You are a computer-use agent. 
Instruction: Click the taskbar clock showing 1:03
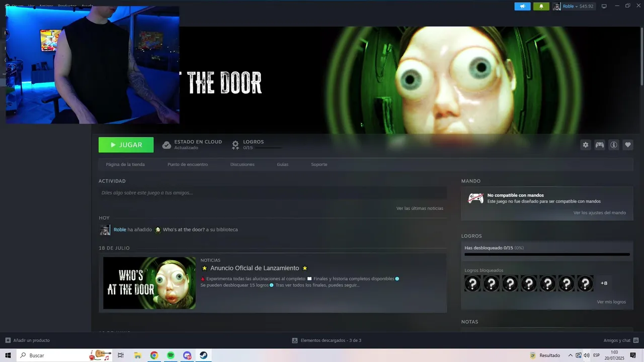[x=614, y=355]
